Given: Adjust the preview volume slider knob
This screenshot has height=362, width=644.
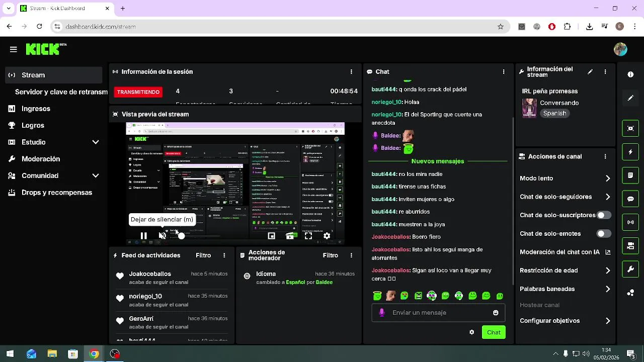Looking at the screenshot, I should point(182,236).
